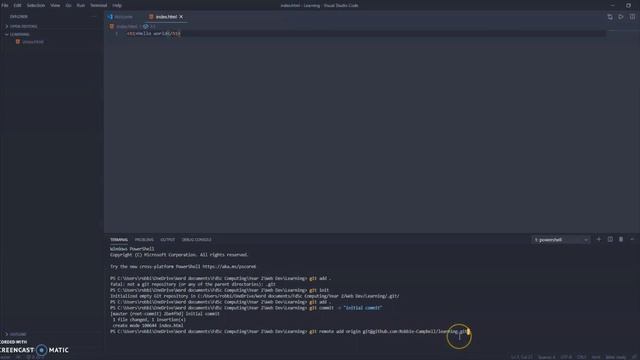Open the powershell terminal selector dropdown
This screenshot has height=360, width=640.
(561, 240)
